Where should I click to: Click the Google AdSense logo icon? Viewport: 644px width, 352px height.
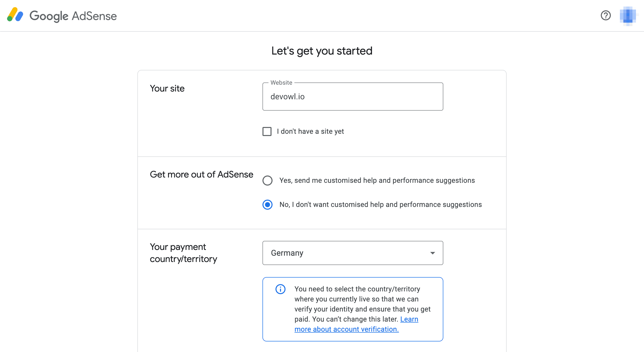pos(15,15)
